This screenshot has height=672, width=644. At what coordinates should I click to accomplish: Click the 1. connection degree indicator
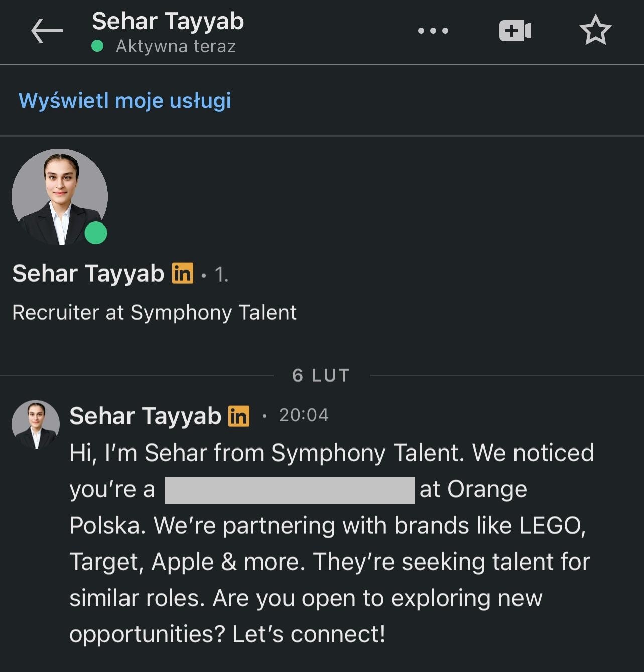point(221,275)
